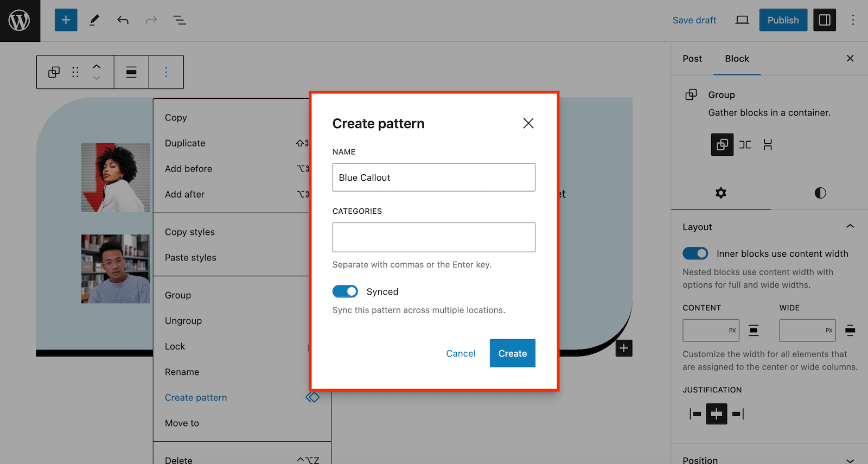Click the Create button
This screenshot has width=868, height=464.
click(x=512, y=353)
